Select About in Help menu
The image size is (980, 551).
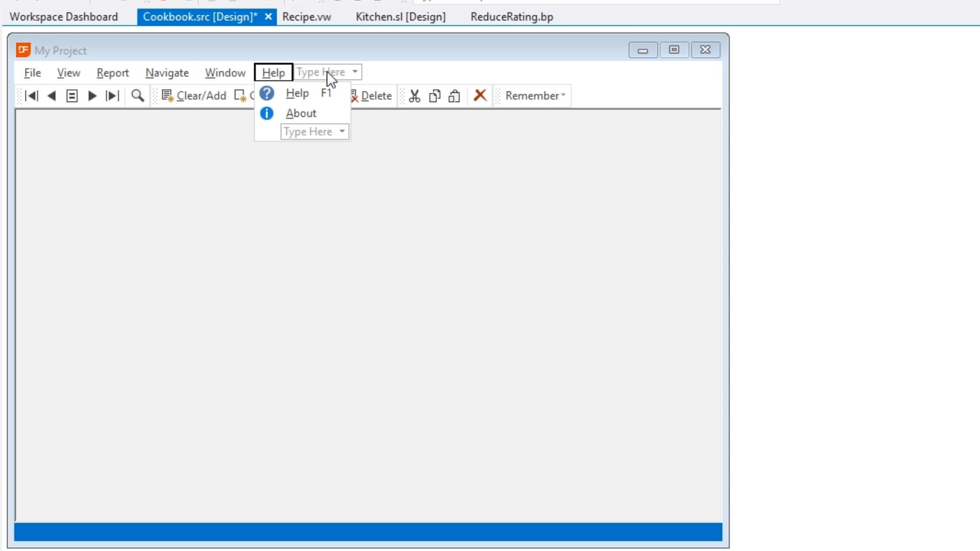pos(301,113)
